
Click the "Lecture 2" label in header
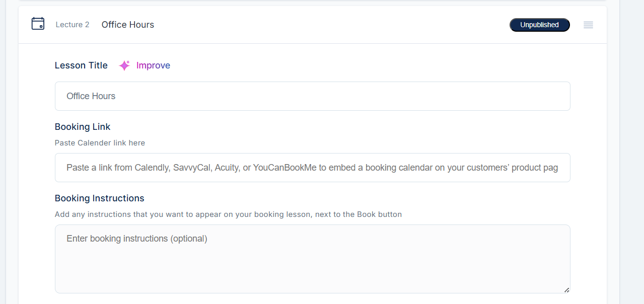pyautogui.click(x=73, y=25)
